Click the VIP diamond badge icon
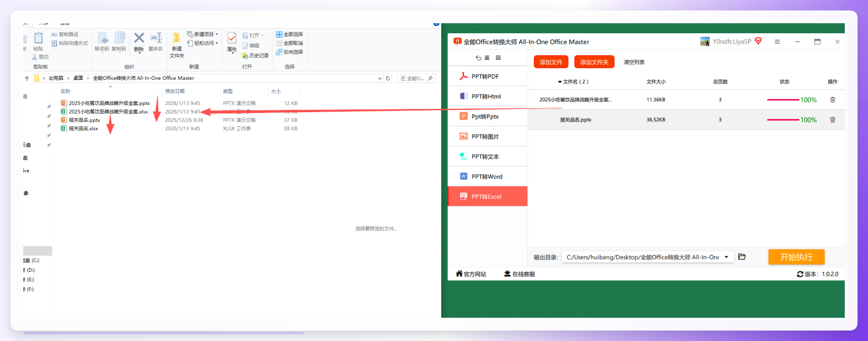The width and height of the screenshot is (868, 341). [x=758, y=41]
